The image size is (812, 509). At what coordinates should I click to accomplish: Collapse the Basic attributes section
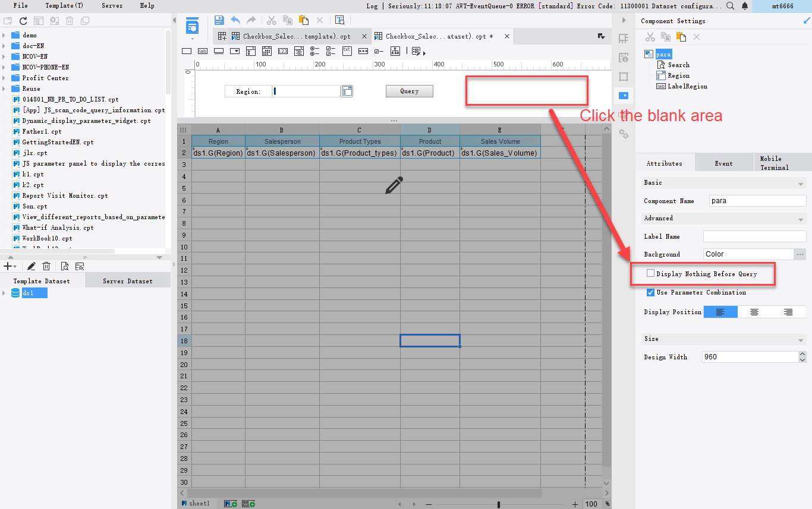click(800, 182)
